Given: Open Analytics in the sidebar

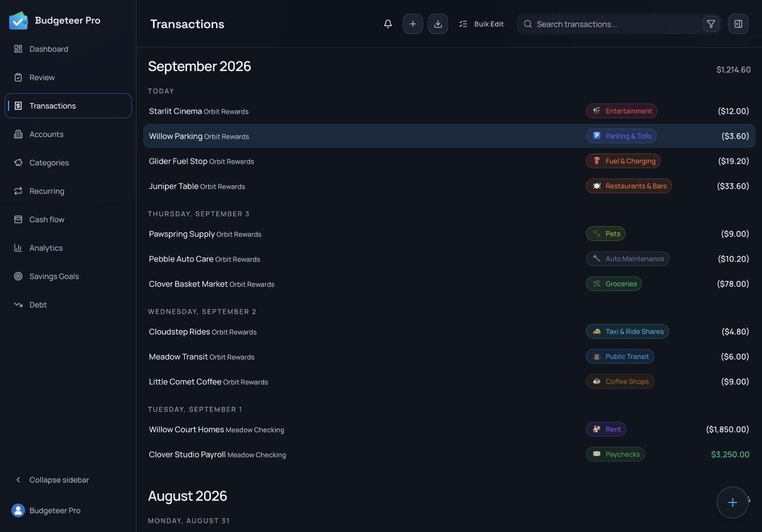Looking at the screenshot, I should (68, 248).
